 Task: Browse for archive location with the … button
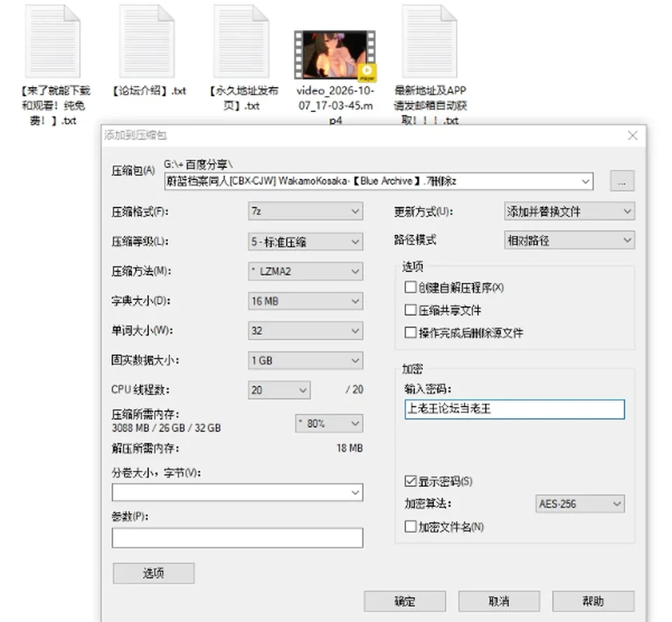tap(622, 181)
